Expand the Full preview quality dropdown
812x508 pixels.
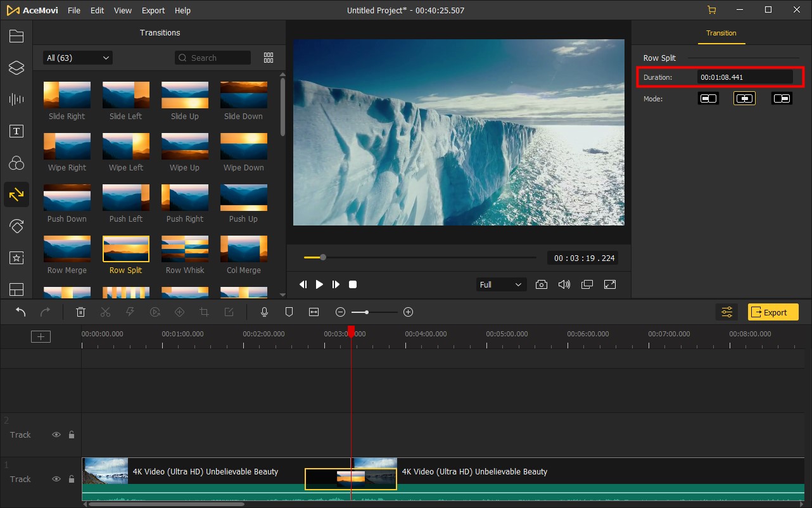500,285
